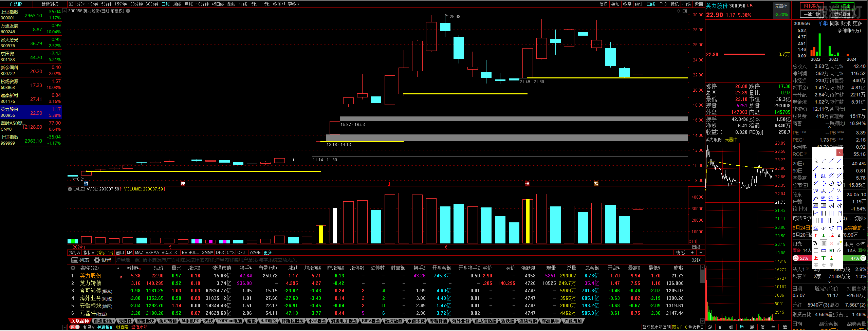Toggle the MA indicator
Screen dimensions: 868x331
coord(130,253)
